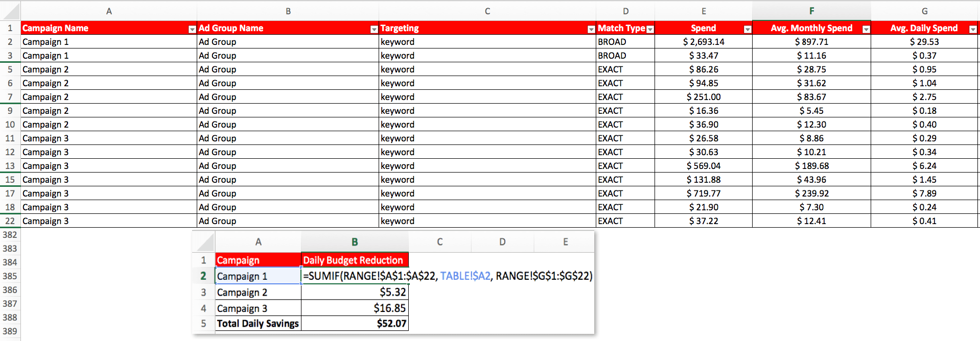The width and height of the screenshot is (980, 341).
Task: Select the spend cell $ 569.04
Action: pos(704,166)
